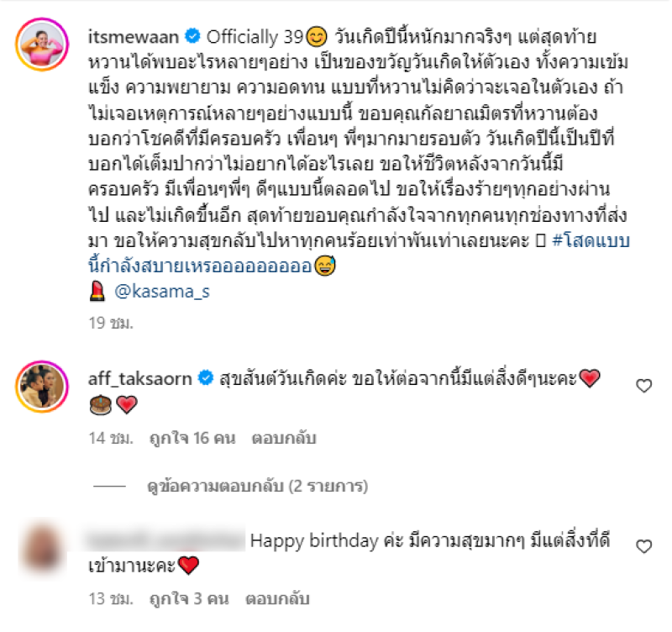
Task: Click verified badge beside aff_taksaorn
Action: pyautogui.click(x=206, y=378)
